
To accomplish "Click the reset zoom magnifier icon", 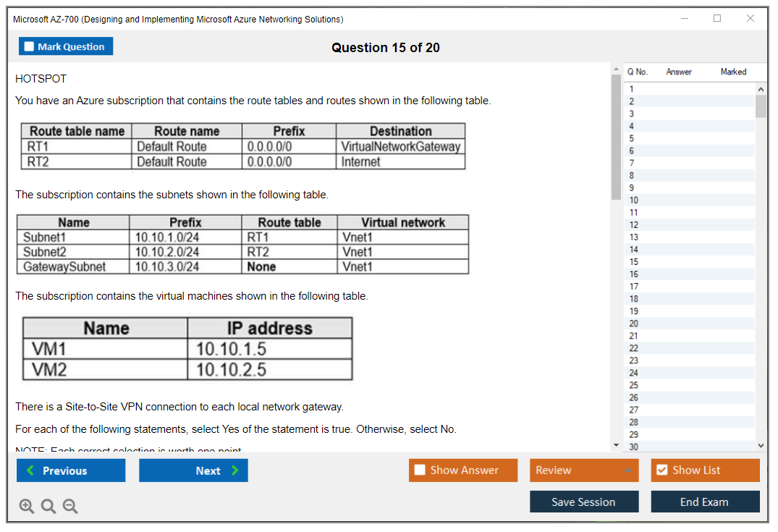I will coord(48,507).
